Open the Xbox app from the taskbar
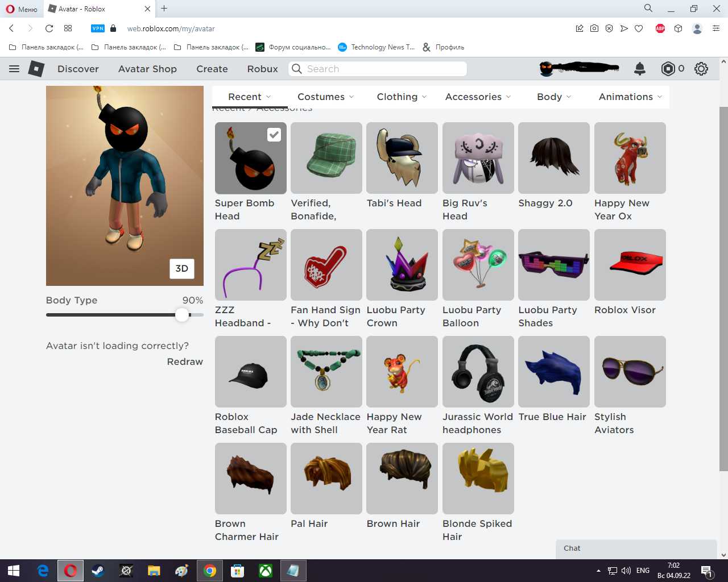The height and width of the screenshot is (582, 728). coord(266,571)
